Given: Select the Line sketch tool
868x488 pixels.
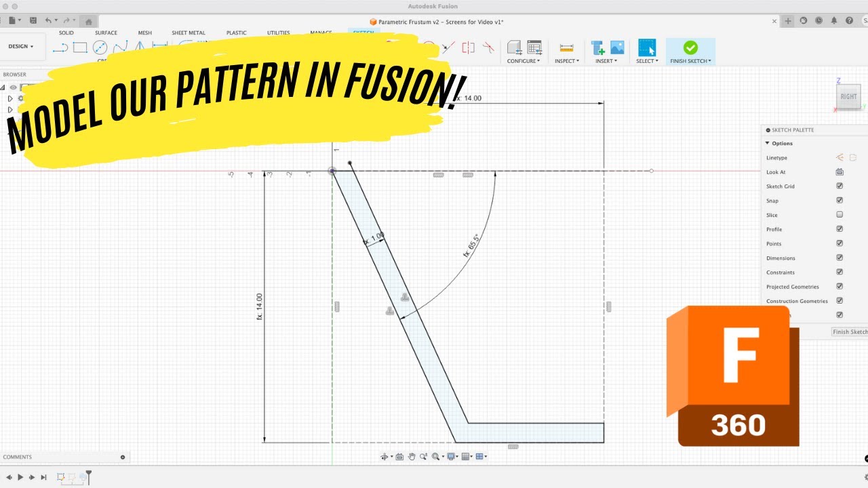Looking at the screenshot, I should 60,47.
